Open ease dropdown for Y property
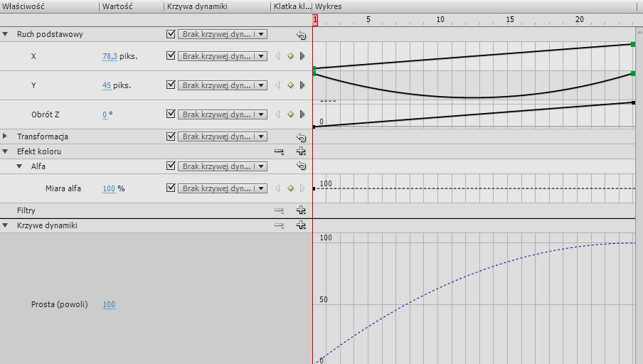Image resolution: width=643 pixels, height=364 pixels. 223,85
